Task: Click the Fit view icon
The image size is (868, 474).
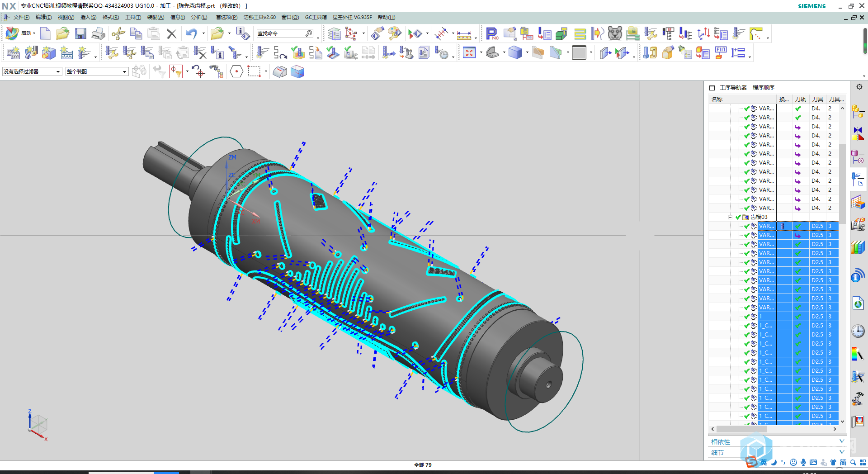Action: click(x=469, y=53)
